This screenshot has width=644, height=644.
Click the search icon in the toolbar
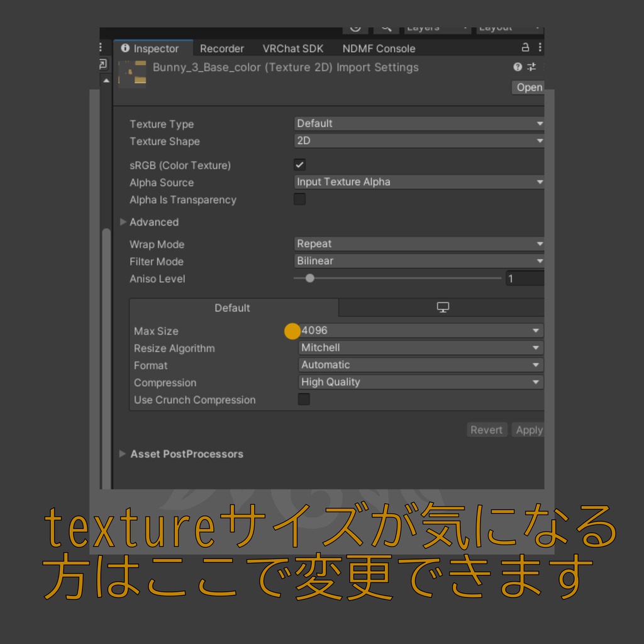[x=386, y=28]
